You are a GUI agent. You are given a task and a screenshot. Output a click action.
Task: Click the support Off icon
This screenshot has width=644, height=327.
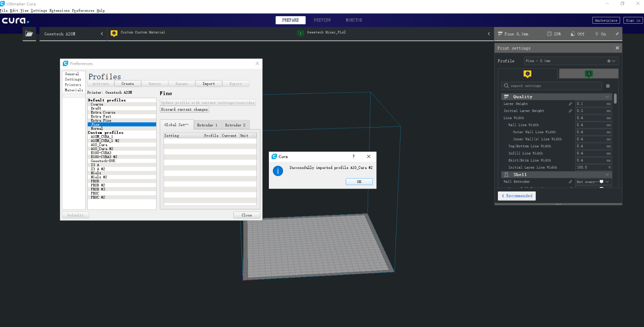pyautogui.click(x=573, y=34)
